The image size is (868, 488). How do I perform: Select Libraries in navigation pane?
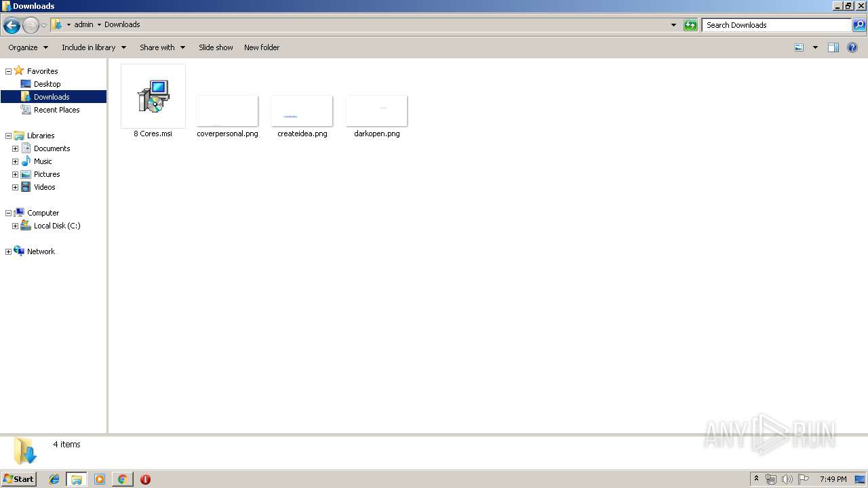(x=41, y=136)
